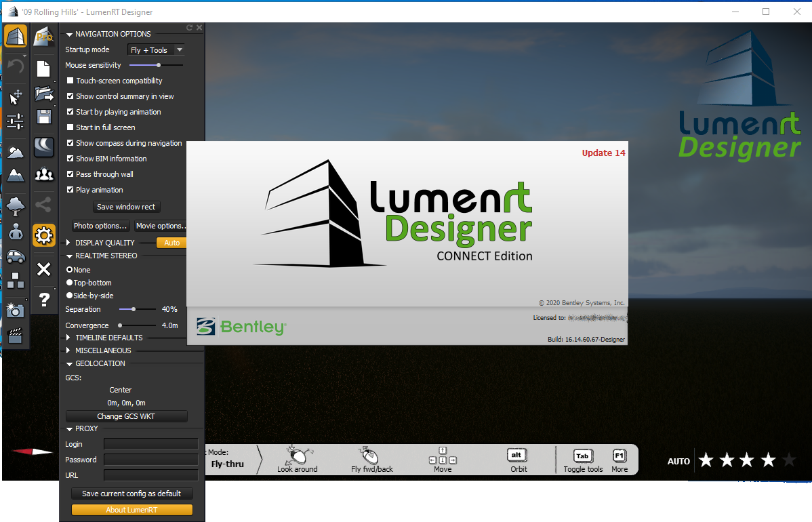Select the None stereo radio button
Viewport: 812px width, 522px height.
(x=69, y=270)
